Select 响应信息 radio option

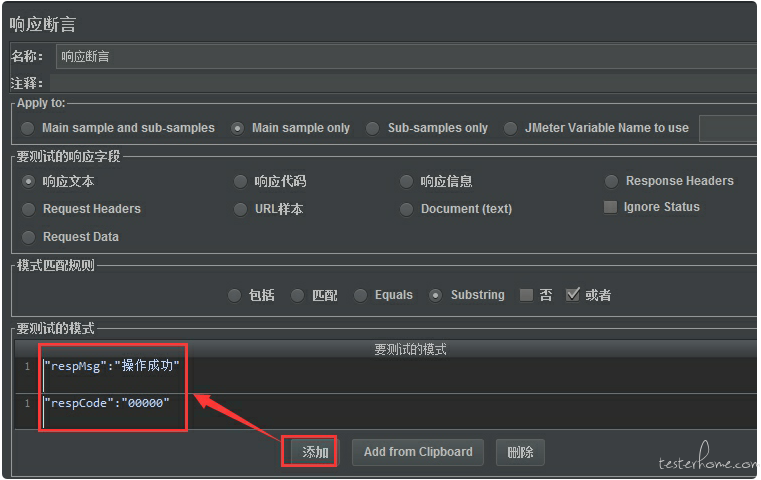coord(406,182)
